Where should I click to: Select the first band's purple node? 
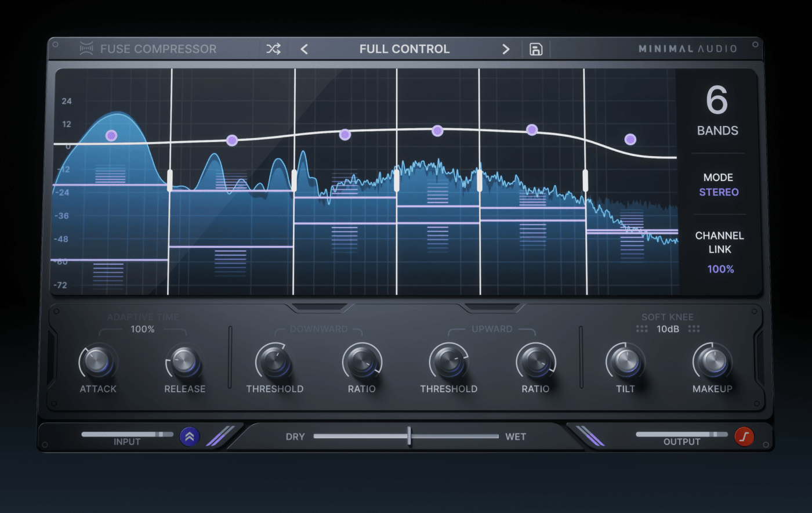click(111, 135)
